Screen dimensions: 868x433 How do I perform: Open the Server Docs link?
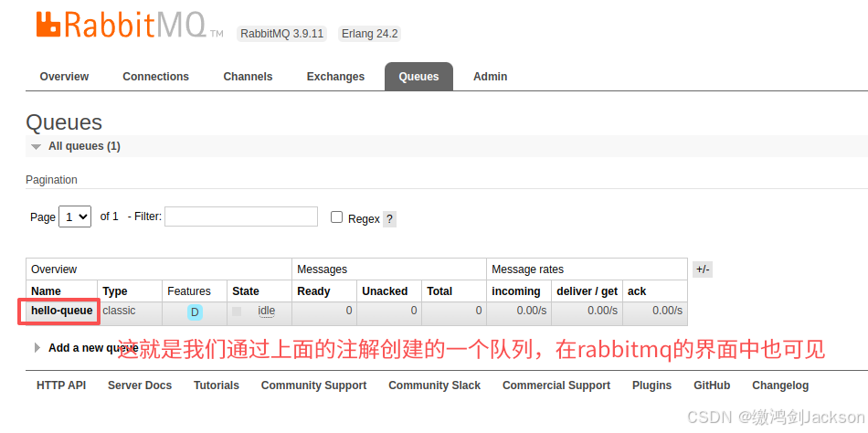[140, 385]
